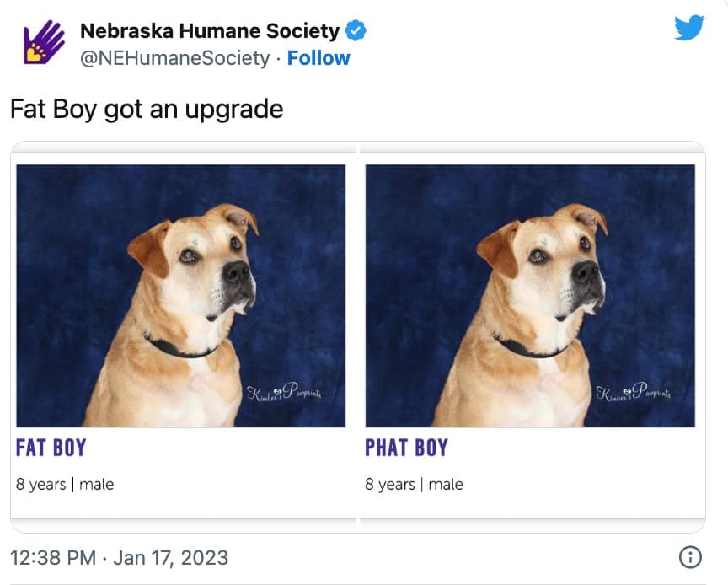Click the FAT BOY name heading
728x585 pixels.
click(x=51, y=448)
